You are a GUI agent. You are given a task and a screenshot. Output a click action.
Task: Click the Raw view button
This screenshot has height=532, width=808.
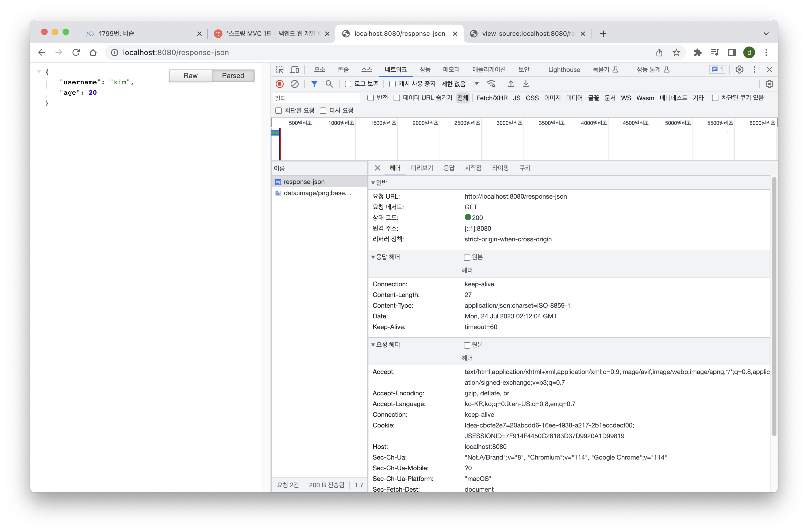click(x=190, y=76)
